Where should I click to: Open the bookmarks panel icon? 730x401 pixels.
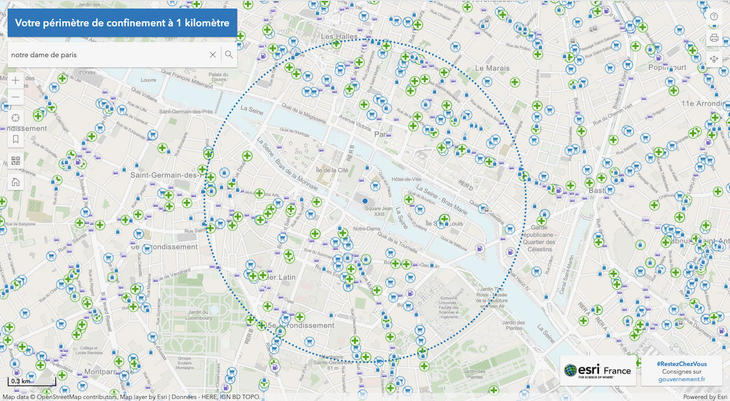tap(15, 139)
